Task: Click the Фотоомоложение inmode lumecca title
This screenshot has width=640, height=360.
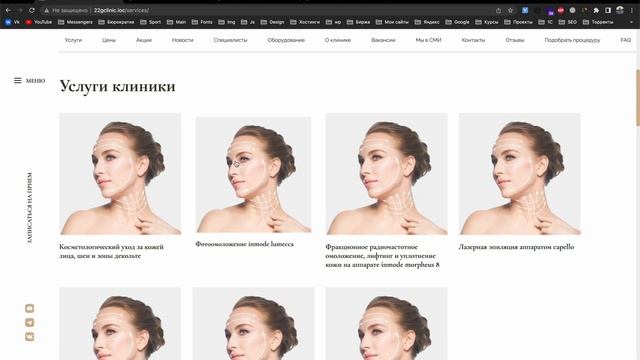Action: (244, 244)
